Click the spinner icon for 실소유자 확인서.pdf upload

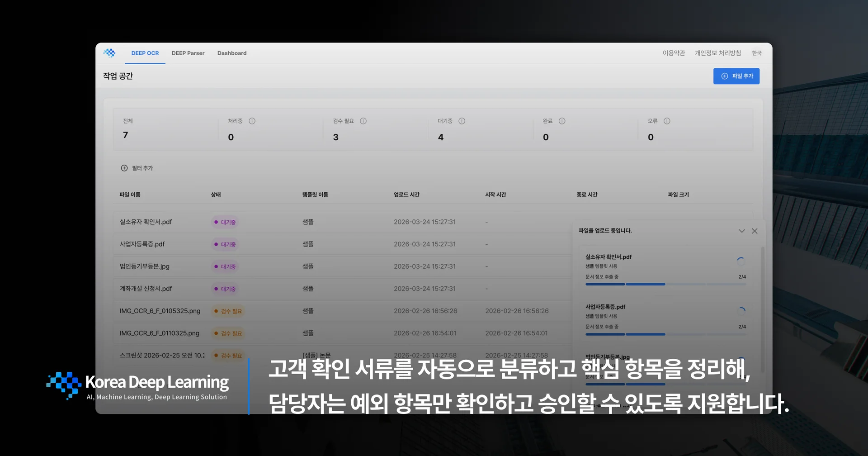click(741, 261)
